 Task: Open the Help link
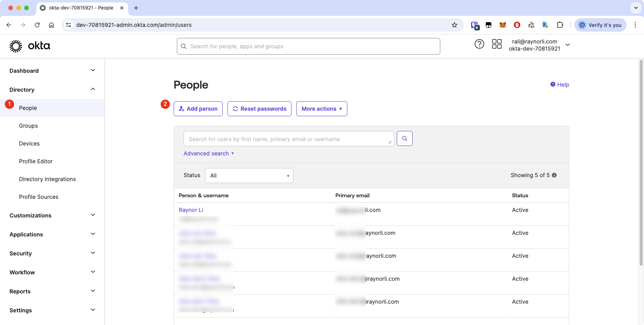pyautogui.click(x=560, y=85)
